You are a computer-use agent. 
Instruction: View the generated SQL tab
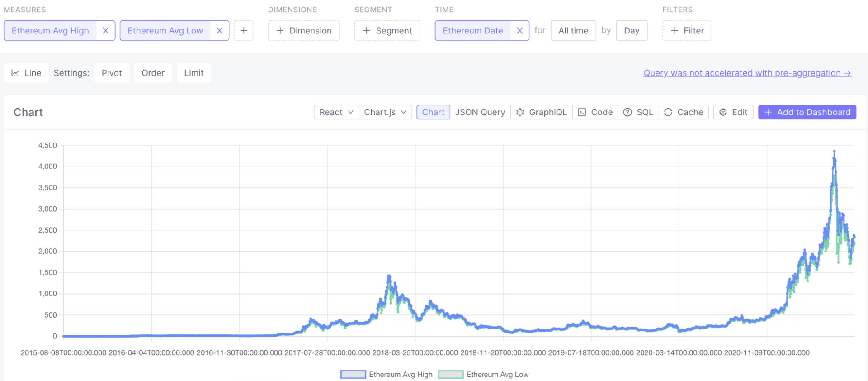tap(638, 112)
